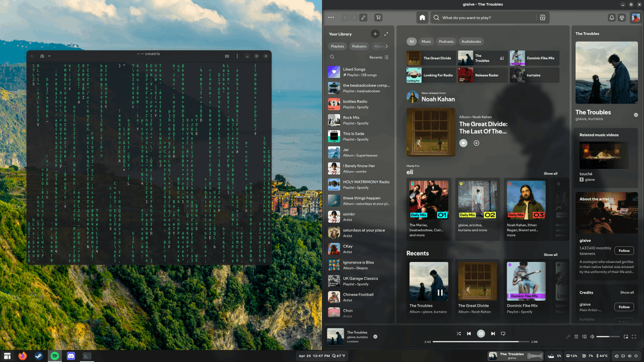Viewport: 644px width, 362px height.
Task: Open the marketplace cart icon
Action: [x=378, y=18]
